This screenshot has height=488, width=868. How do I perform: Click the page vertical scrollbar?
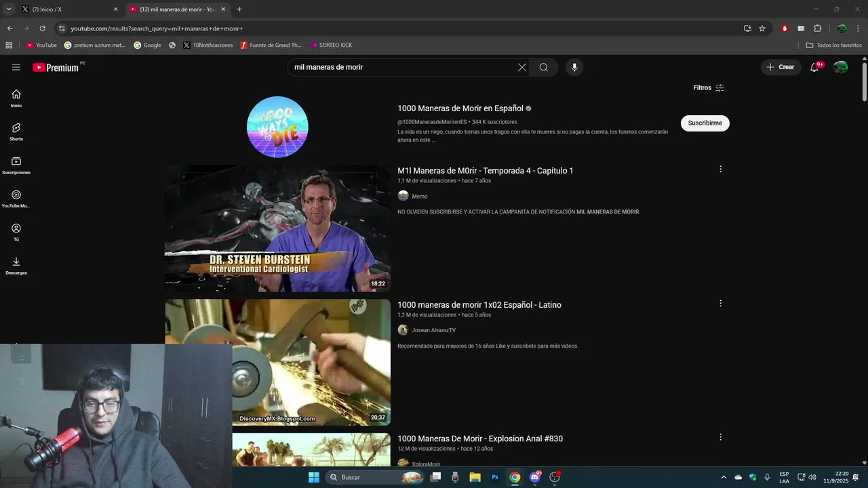point(864,81)
